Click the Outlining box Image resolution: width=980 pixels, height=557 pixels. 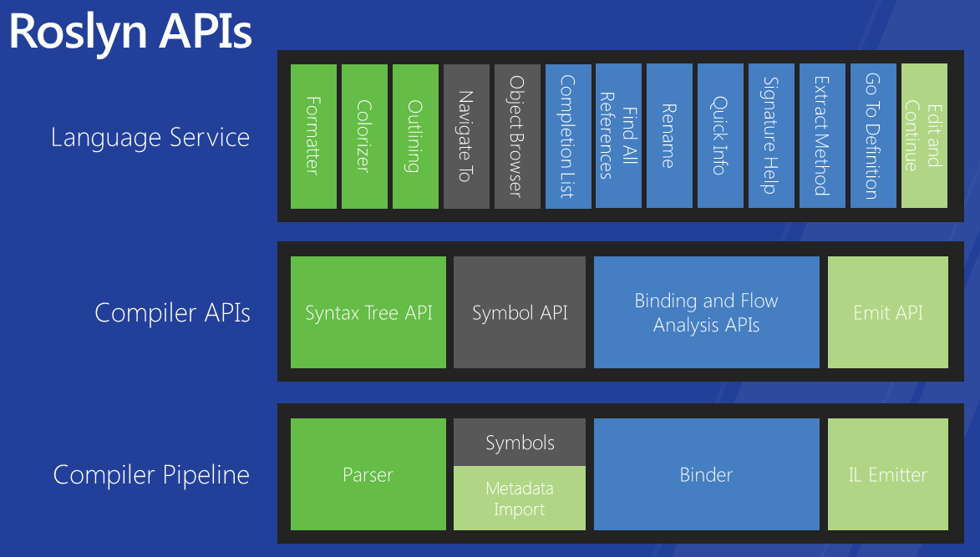click(415, 136)
